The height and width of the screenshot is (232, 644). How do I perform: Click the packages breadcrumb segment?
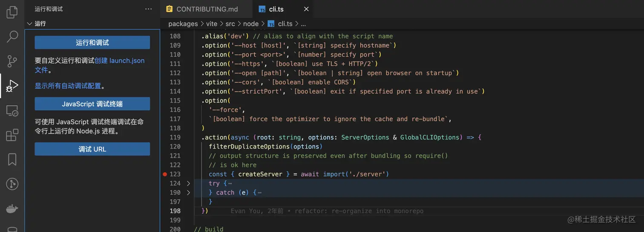183,24
